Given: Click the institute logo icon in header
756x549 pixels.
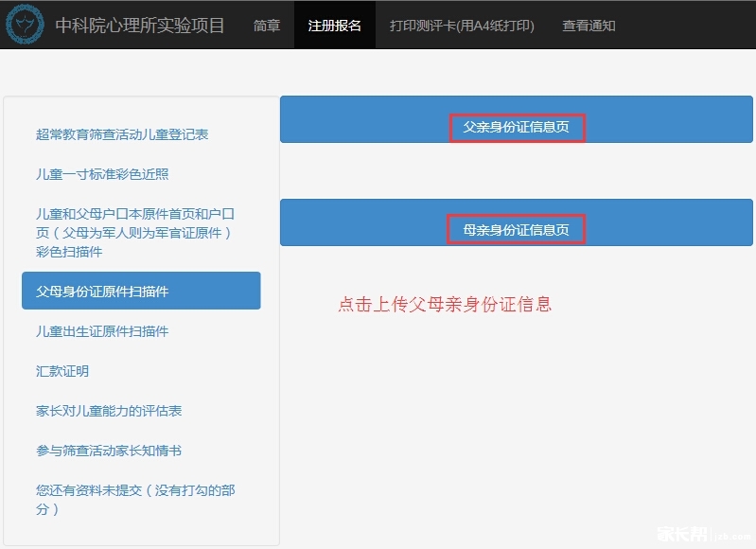Looking at the screenshot, I should 26,25.
